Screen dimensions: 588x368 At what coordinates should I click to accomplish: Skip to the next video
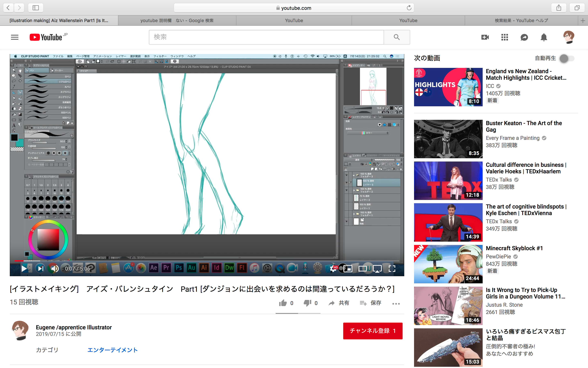[x=40, y=268]
